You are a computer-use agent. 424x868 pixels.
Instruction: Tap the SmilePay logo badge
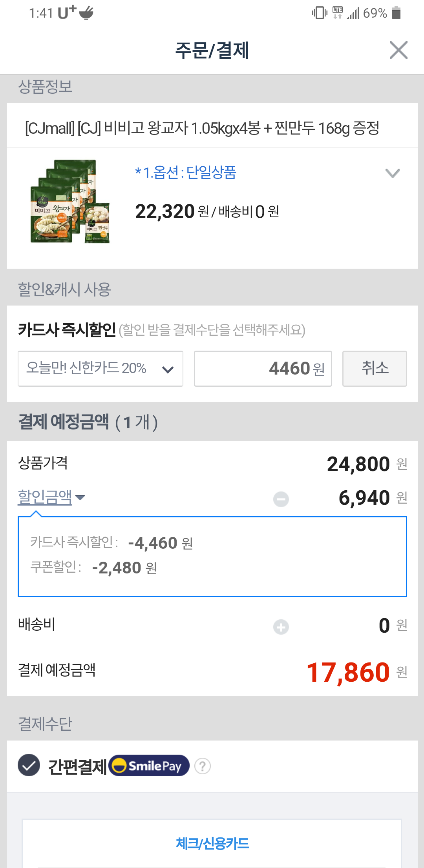[150, 766]
